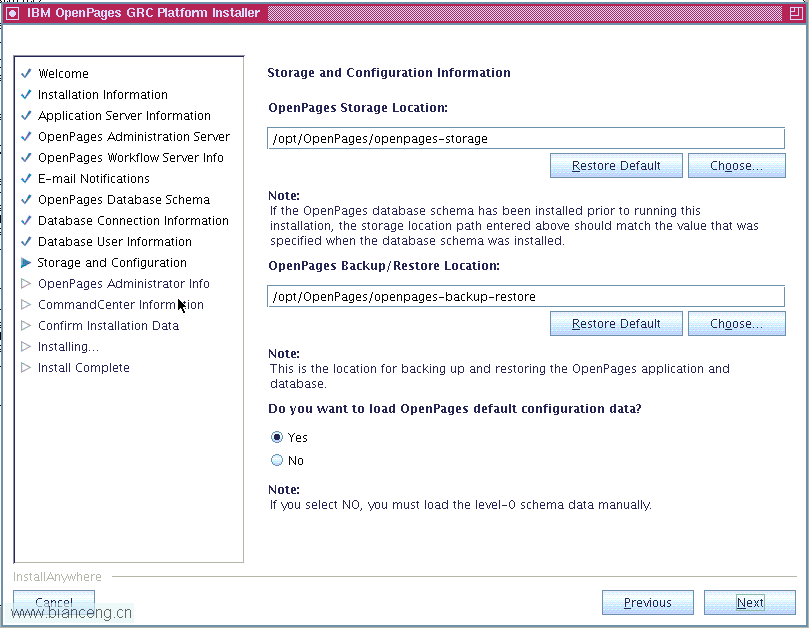This screenshot has height=628, width=809.
Task: Click the OpenPages Administration Server step label
Action: 134,137
